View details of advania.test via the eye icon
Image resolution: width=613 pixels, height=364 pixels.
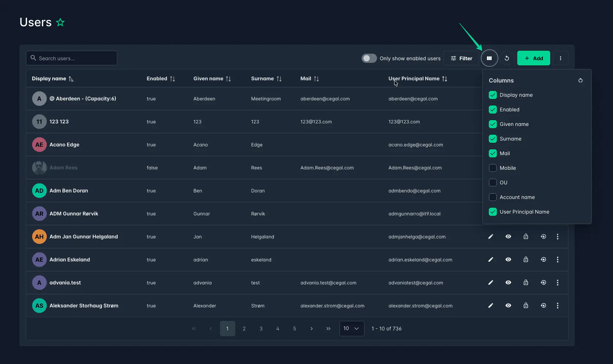coord(508,282)
